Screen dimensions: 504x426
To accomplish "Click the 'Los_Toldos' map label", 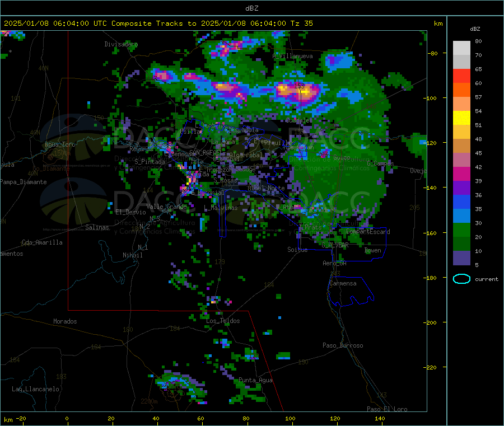I will 223,321.
